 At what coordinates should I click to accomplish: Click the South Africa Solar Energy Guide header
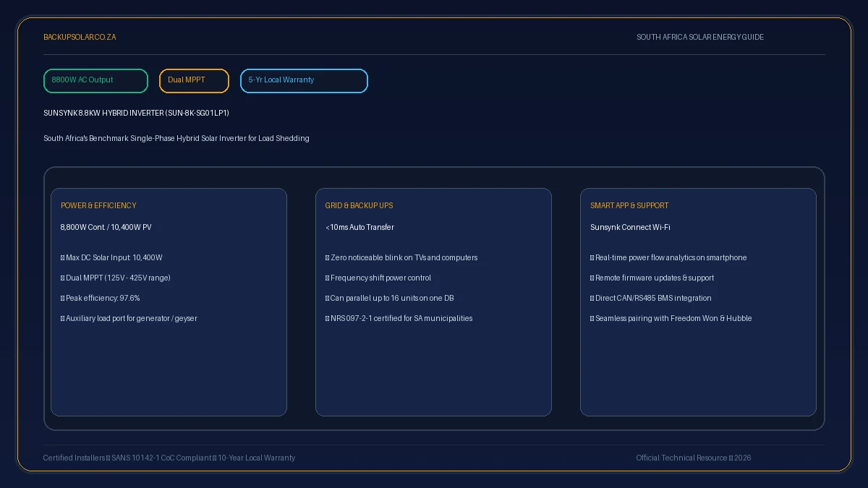click(x=700, y=37)
